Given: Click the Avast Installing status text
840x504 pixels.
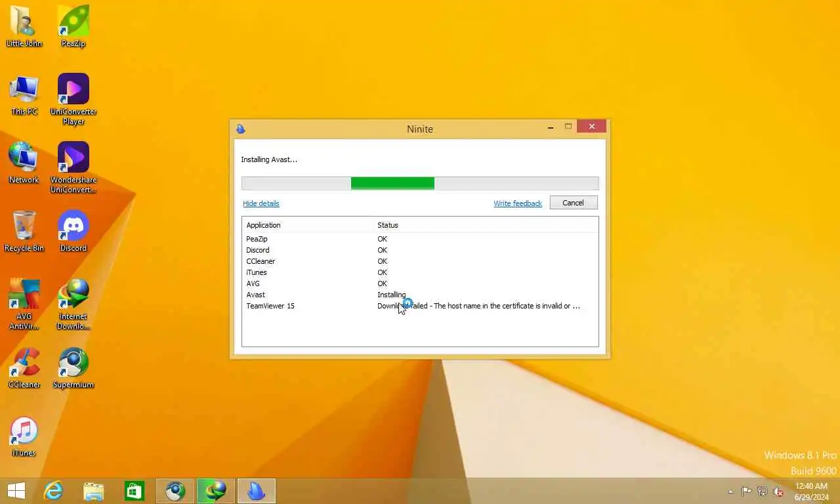Looking at the screenshot, I should (392, 295).
